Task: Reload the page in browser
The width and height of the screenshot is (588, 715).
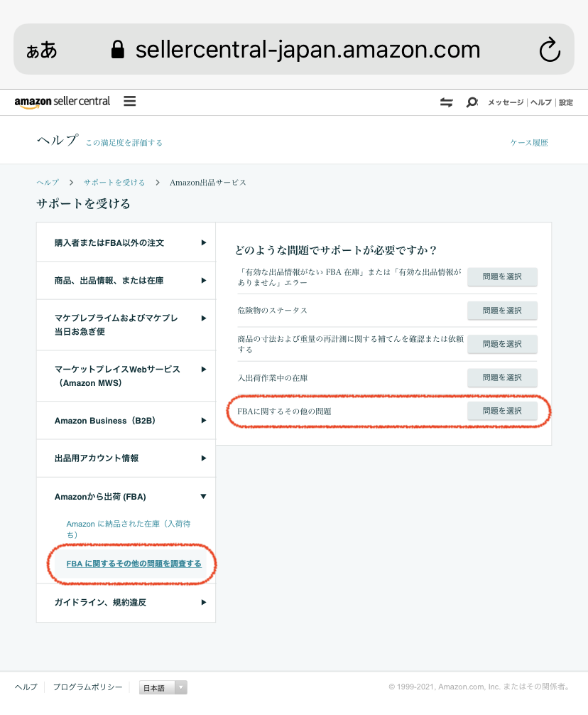Action: click(550, 50)
